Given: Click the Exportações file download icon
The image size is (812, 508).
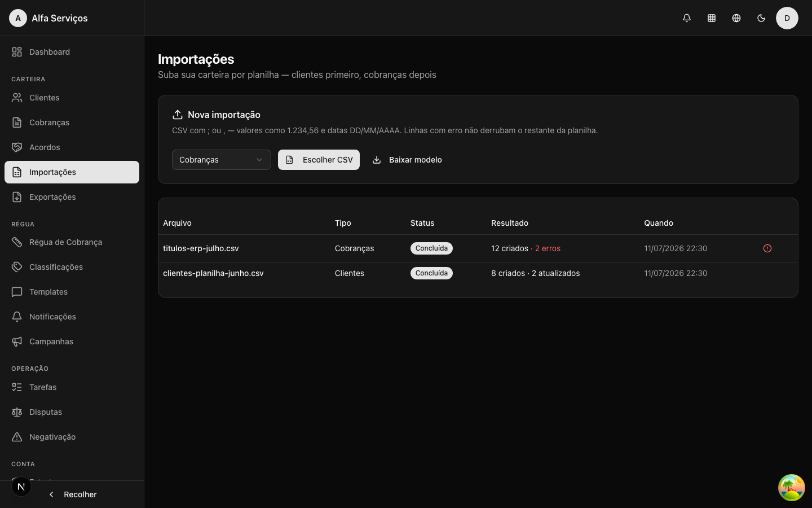Looking at the screenshot, I should (17, 197).
